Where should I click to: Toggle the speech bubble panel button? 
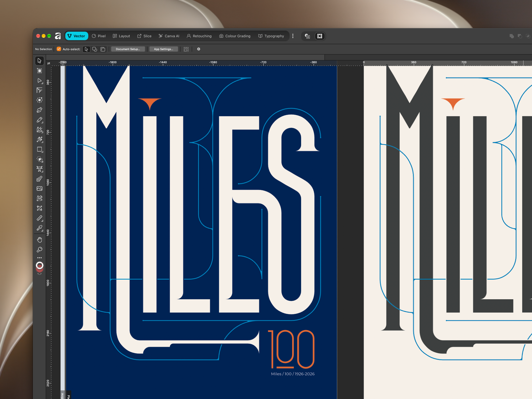pyautogui.click(x=307, y=36)
